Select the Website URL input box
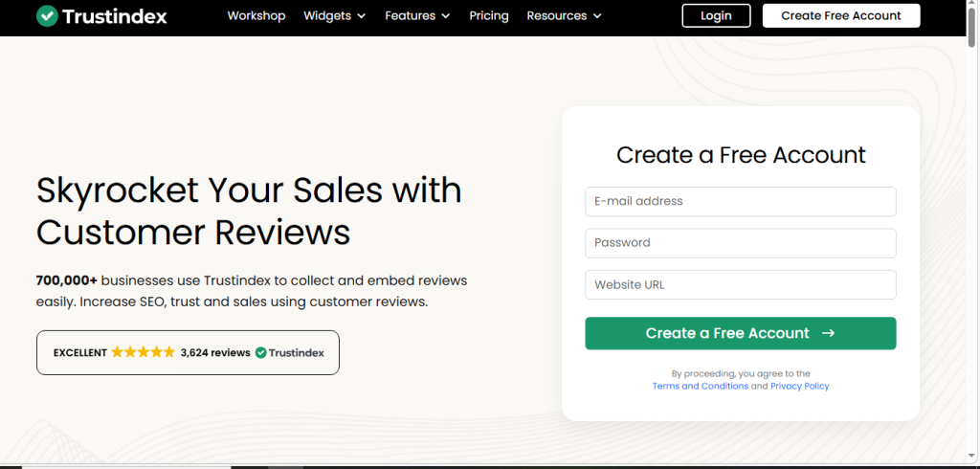980x469 pixels. pyautogui.click(x=740, y=285)
